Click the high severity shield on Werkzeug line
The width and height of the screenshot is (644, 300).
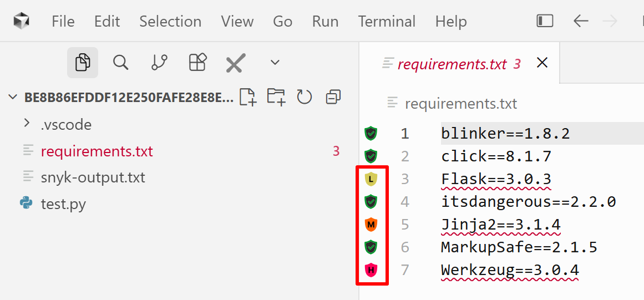pyautogui.click(x=371, y=270)
